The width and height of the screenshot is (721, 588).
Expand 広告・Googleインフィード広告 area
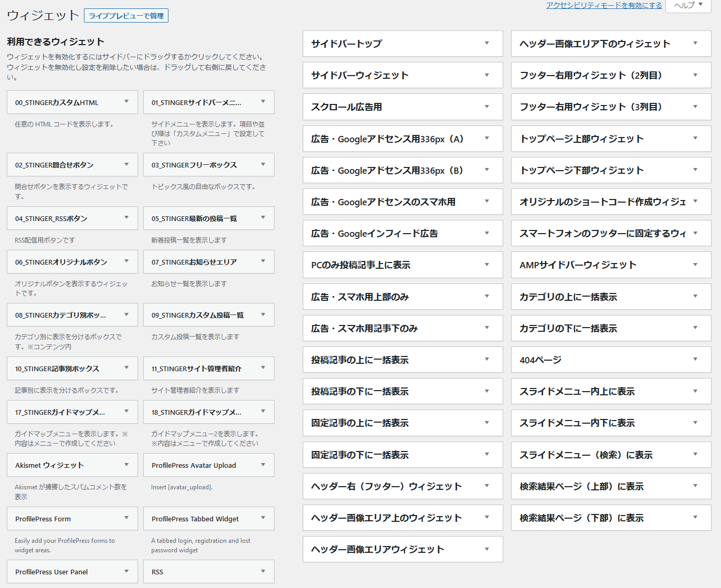486,233
